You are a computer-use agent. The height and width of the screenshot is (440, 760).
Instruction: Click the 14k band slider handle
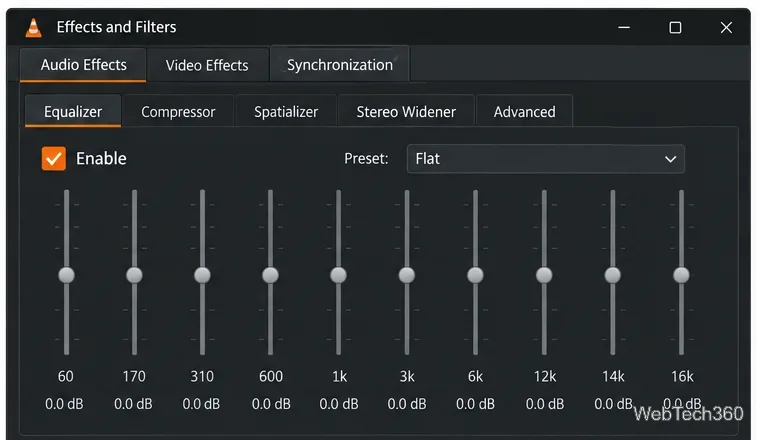pyautogui.click(x=613, y=275)
